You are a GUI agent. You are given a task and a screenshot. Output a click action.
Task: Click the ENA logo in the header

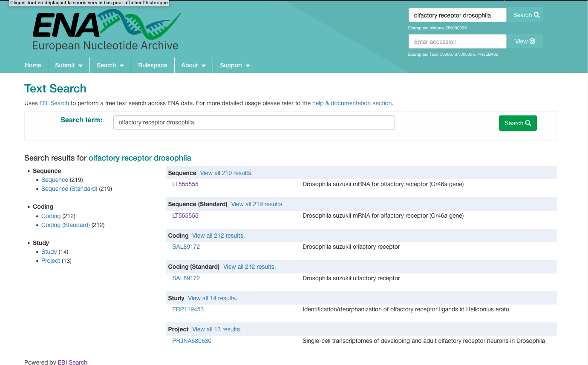click(106, 30)
